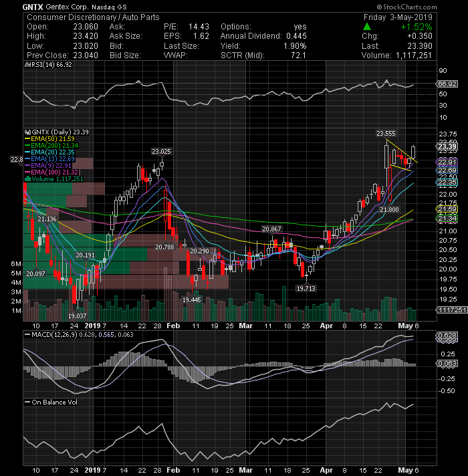
Task: Click the Consumer Discretionary / Auto Parts label
Action: [x=93, y=17]
